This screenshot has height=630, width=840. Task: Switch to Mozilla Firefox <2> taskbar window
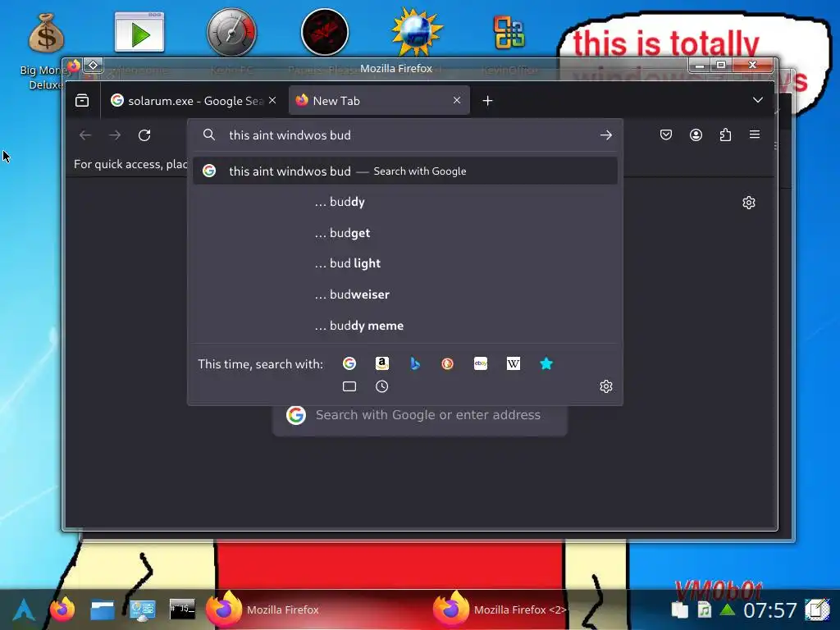(501, 609)
